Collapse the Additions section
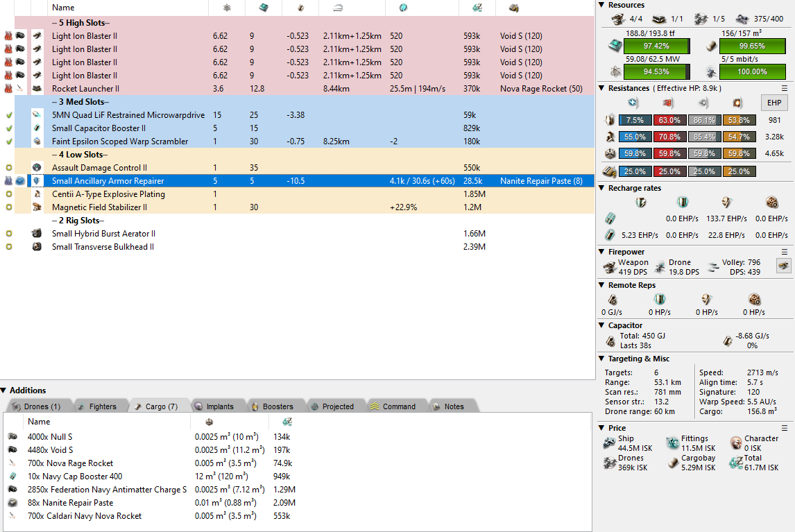 (4, 391)
